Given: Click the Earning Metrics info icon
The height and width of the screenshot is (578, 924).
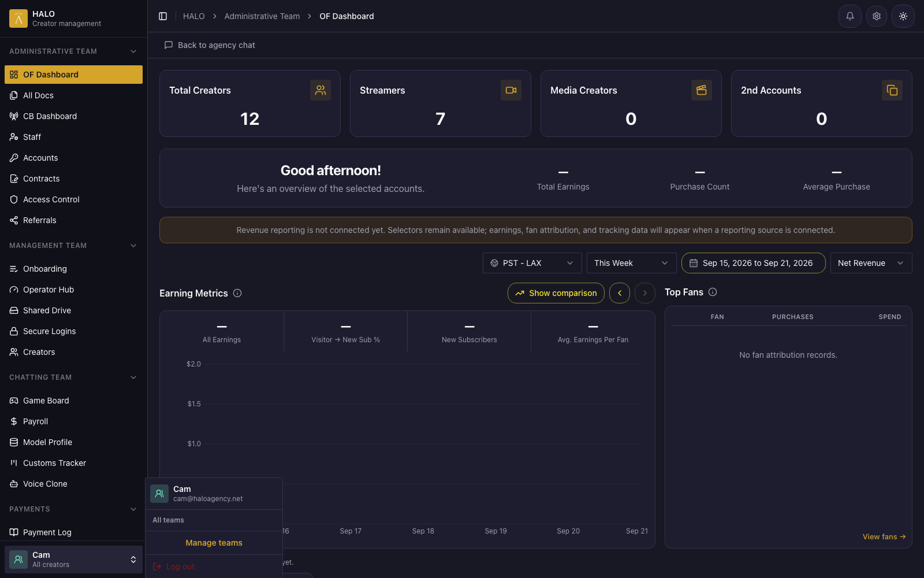Looking at the screenshot, I should pos(237,293).
